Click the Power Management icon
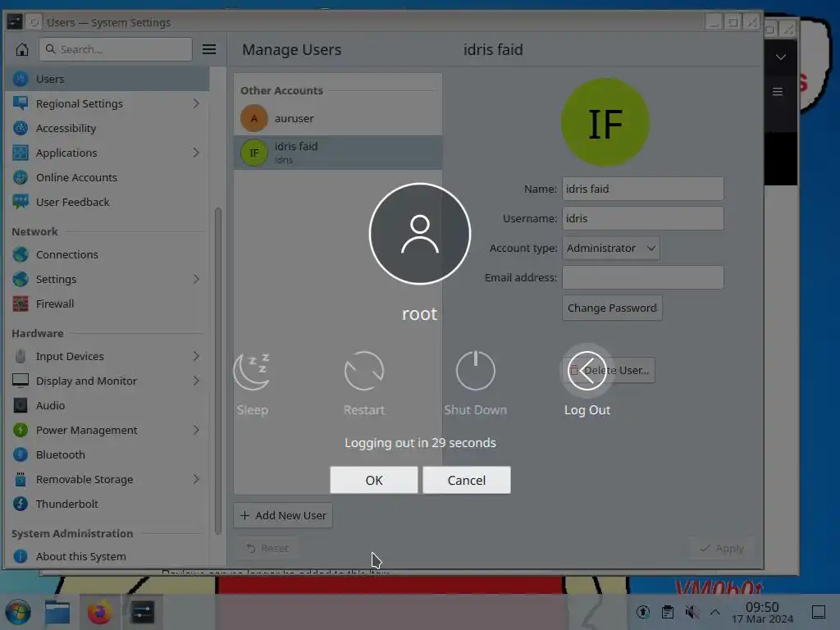Viewport: 840px width, 630px height. coord(21,430)
